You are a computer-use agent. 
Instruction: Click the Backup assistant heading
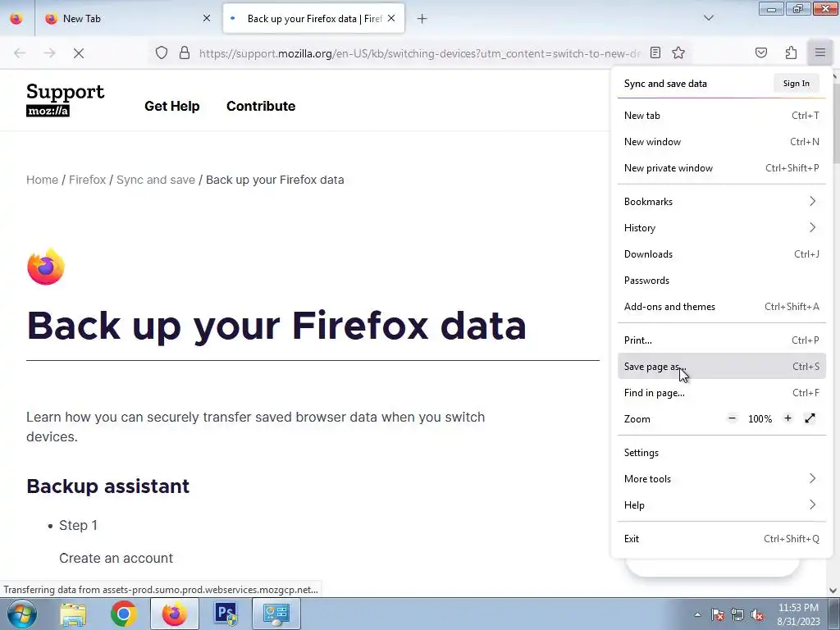coord(107,486)
